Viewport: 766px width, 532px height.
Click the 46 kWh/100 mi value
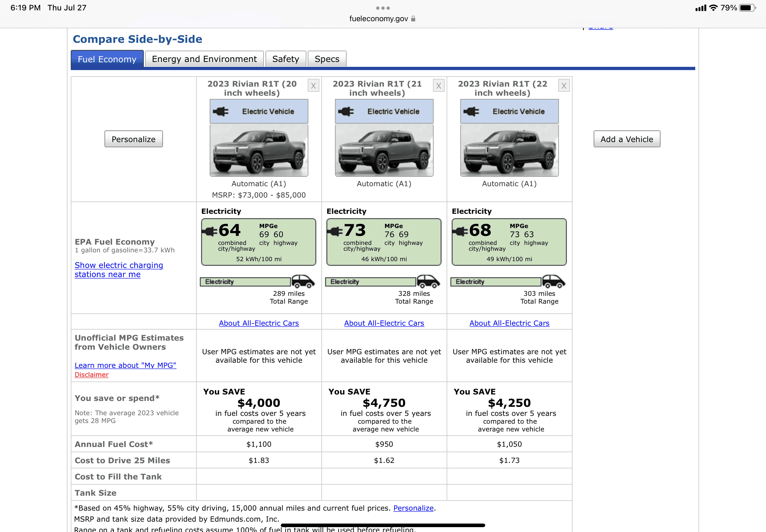click(x=384, y=259)
